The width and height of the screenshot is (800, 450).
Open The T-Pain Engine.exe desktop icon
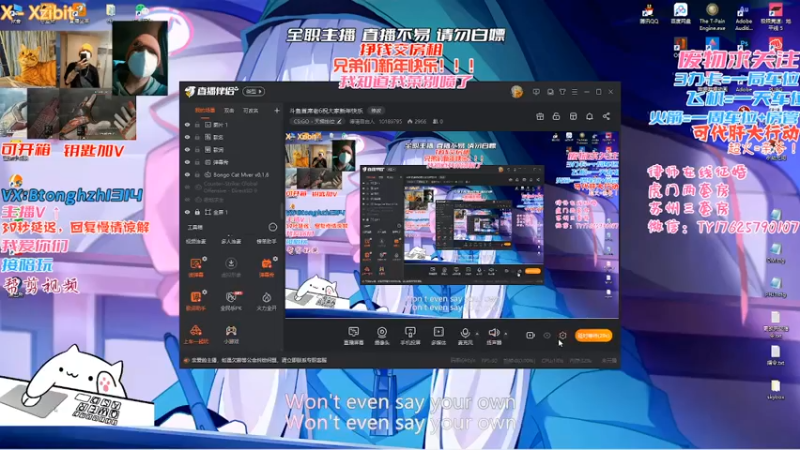(x=712, y=16)
